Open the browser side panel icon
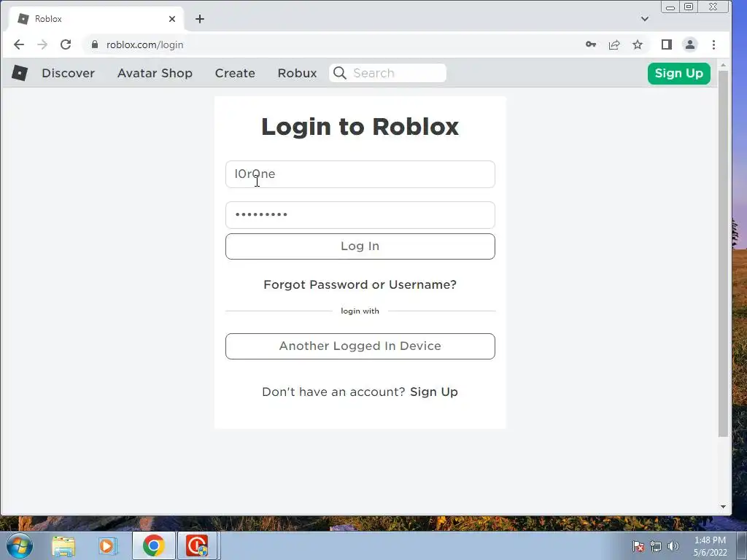The width and height of the screenshot is (747, 560). pyautogui.click(x=667, y=44)
